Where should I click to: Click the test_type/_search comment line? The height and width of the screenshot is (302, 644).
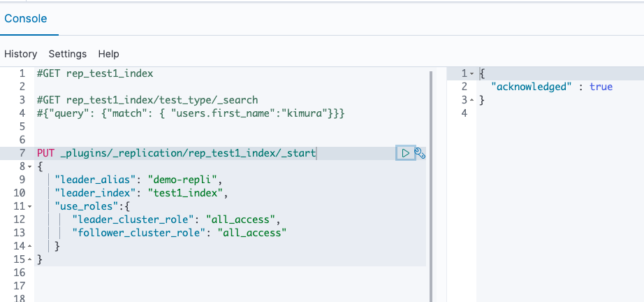(x=147, y=100)
